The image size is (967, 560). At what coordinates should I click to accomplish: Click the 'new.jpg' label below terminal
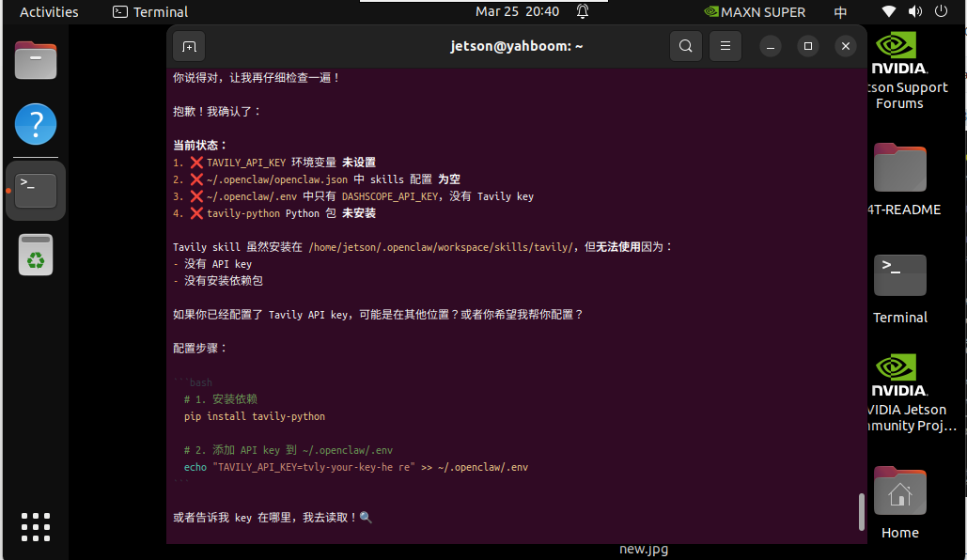click(x=644, y=550)
